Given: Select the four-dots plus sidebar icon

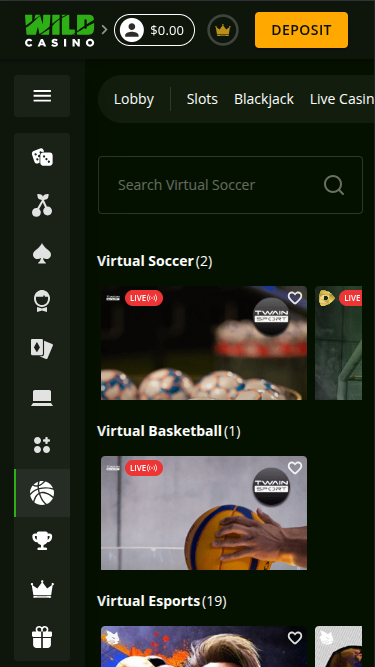Looking at the screenshot, I should tap(42, 445).
